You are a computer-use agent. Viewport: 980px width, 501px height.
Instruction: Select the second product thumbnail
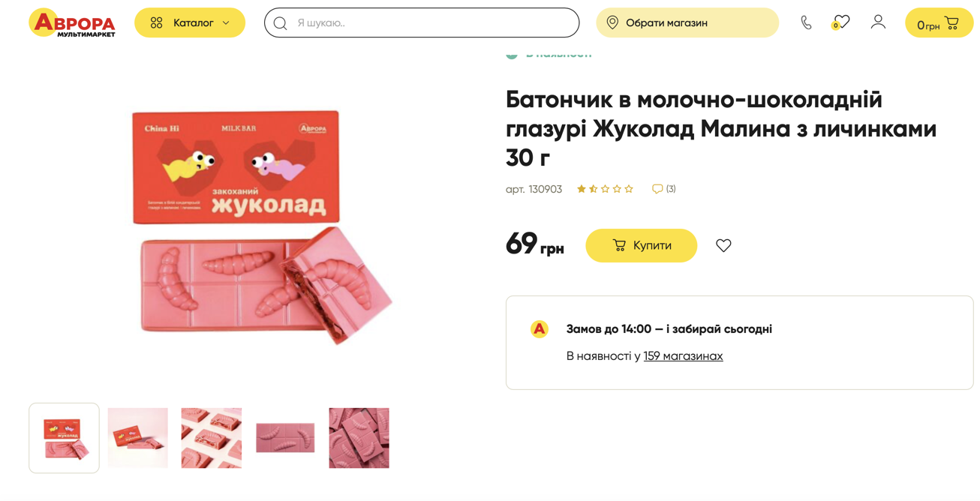click(138, 438)
